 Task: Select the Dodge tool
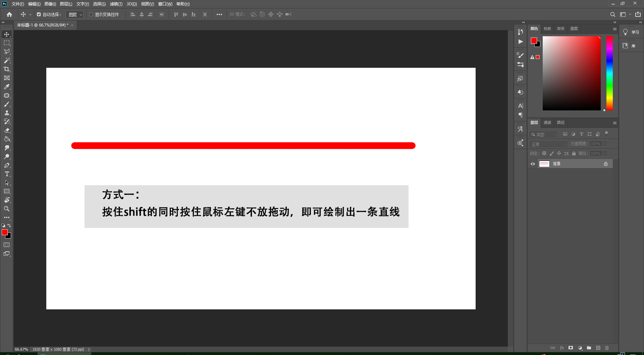[x=7, y=156]
